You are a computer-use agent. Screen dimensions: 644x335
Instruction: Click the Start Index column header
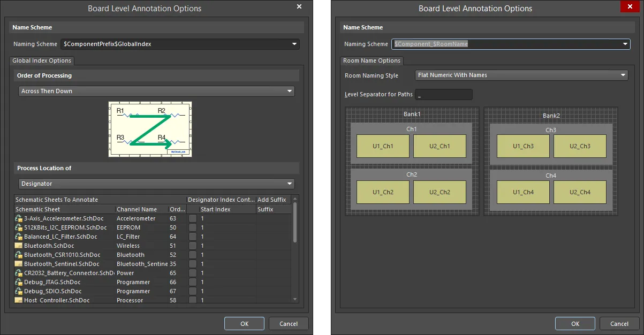coord(228,209)
